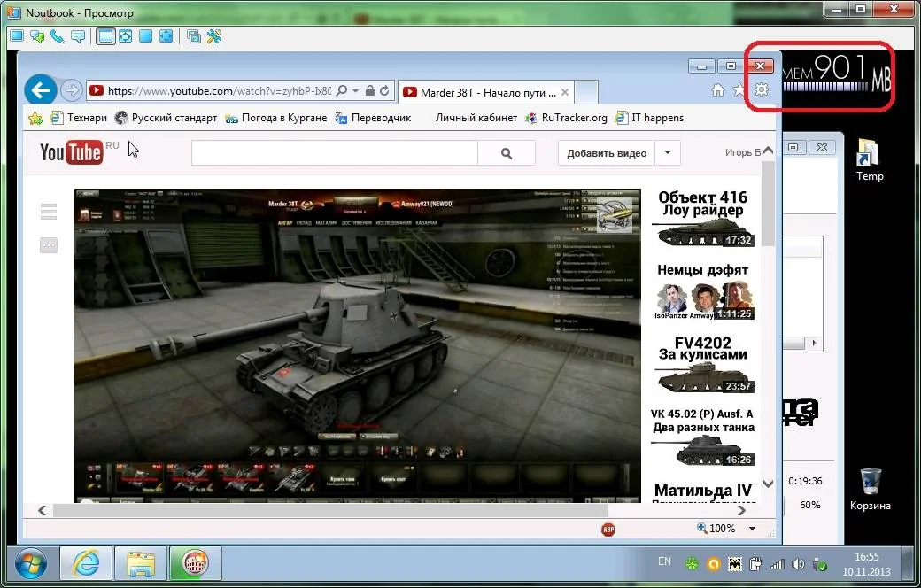Expand the address bar autocomplete dropdown
This screenshot has height=588, width=921.
356,91
